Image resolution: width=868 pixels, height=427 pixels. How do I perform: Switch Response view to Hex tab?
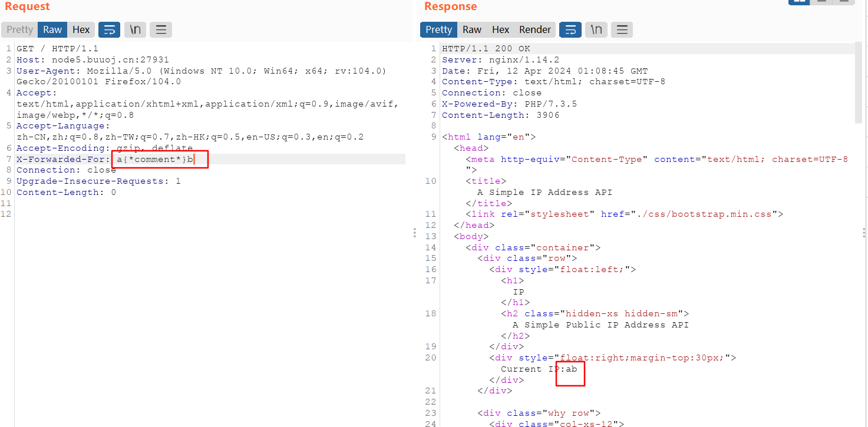pyautogui.click(x=500, y=29)
